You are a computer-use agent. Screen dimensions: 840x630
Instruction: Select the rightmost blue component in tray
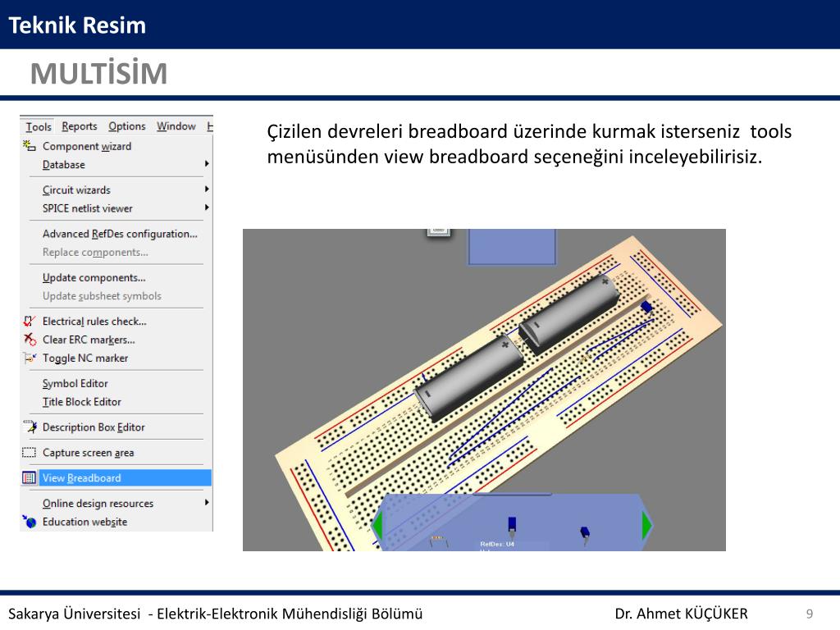(x=585, y=534)
